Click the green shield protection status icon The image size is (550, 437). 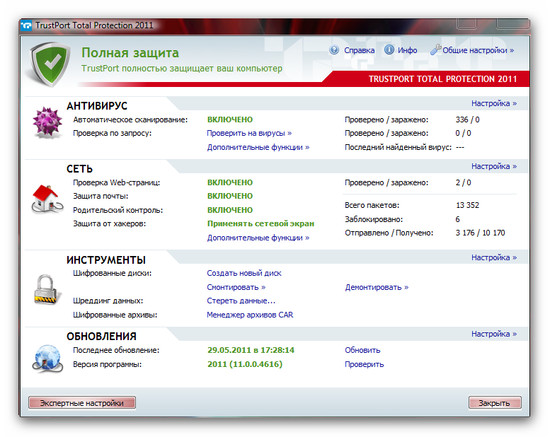pyautogui.click(x=49, y=64)
